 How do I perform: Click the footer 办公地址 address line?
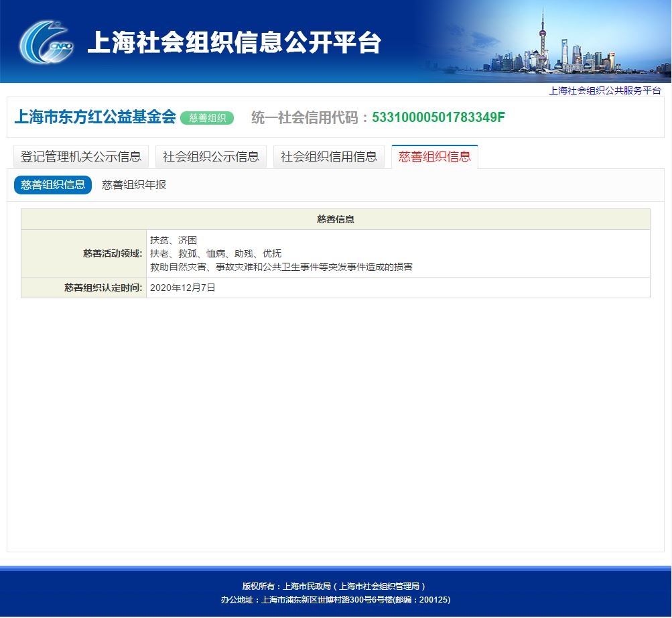click(336, 599)
